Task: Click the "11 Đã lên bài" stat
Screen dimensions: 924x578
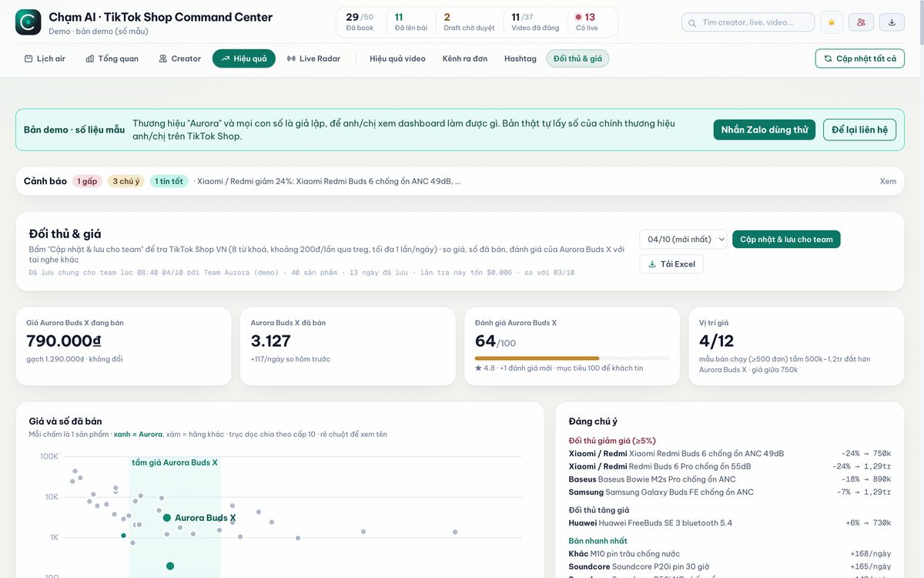Action: [x=411, y=22]
